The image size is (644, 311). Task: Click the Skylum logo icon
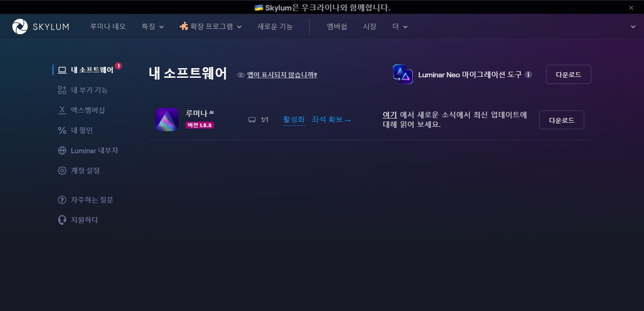[20, 27]
